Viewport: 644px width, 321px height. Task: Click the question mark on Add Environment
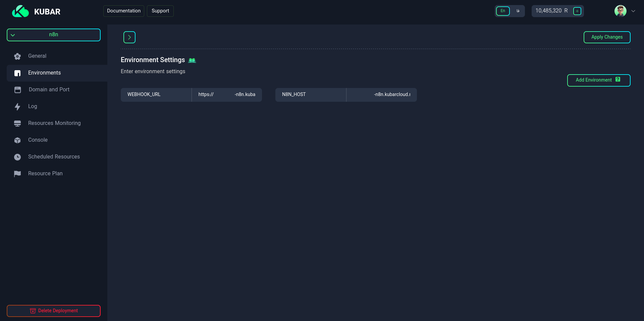pos(618,80)
